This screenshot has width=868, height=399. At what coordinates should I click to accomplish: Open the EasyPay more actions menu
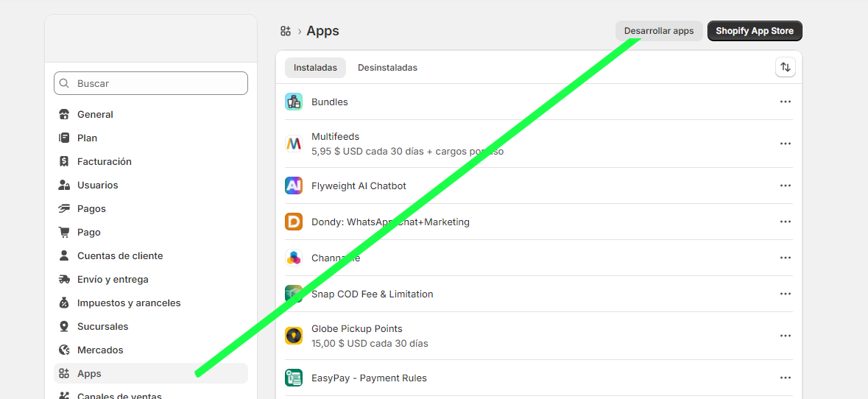point(785,378)
